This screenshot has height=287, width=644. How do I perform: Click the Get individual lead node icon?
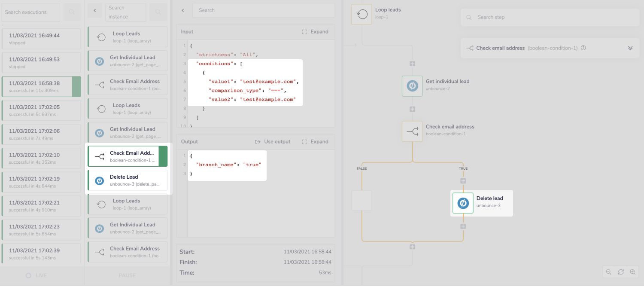click(x=412, y=86)
